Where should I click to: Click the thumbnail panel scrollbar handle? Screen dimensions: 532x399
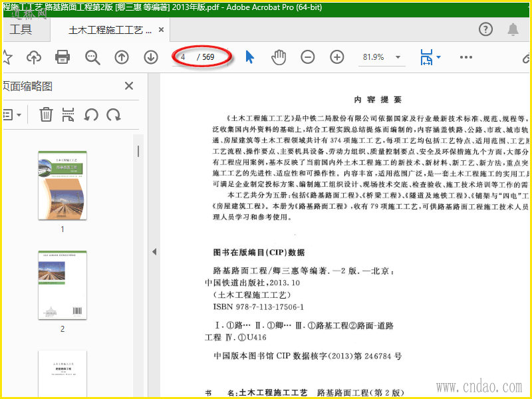[138, 151]
